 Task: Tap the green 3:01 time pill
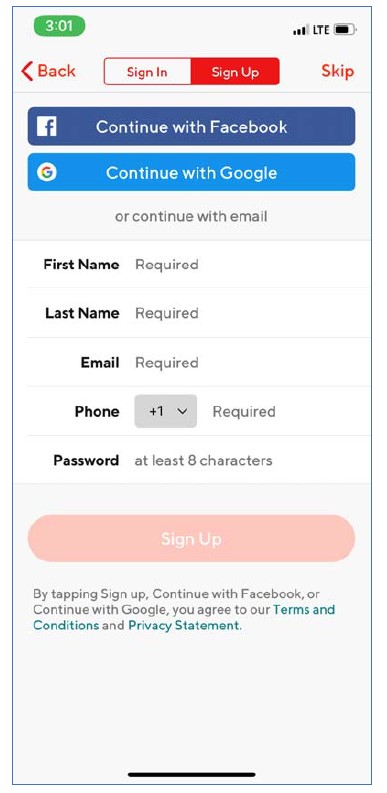pos(59,26)
